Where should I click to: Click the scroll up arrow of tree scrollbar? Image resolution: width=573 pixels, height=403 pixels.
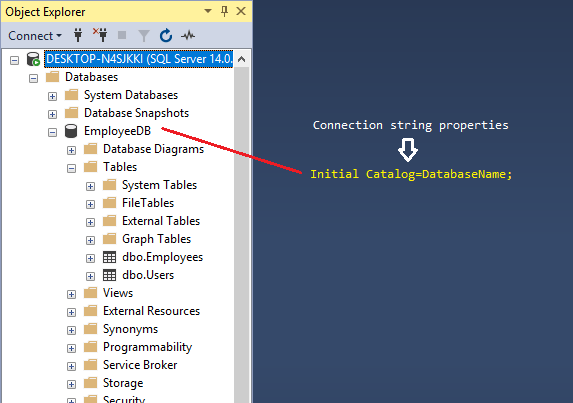click(x=242, y=59)
